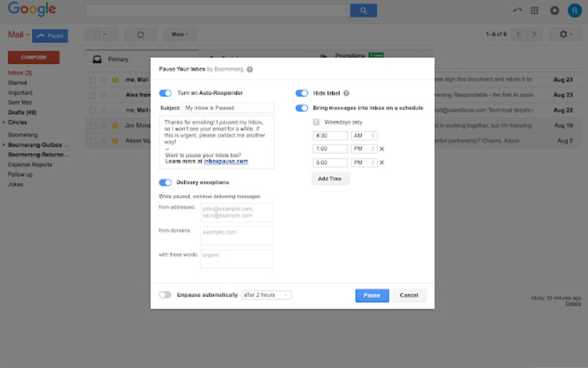Open the notifications bell icon
This screenshot has width=588, height=368.
coord(554,10)
